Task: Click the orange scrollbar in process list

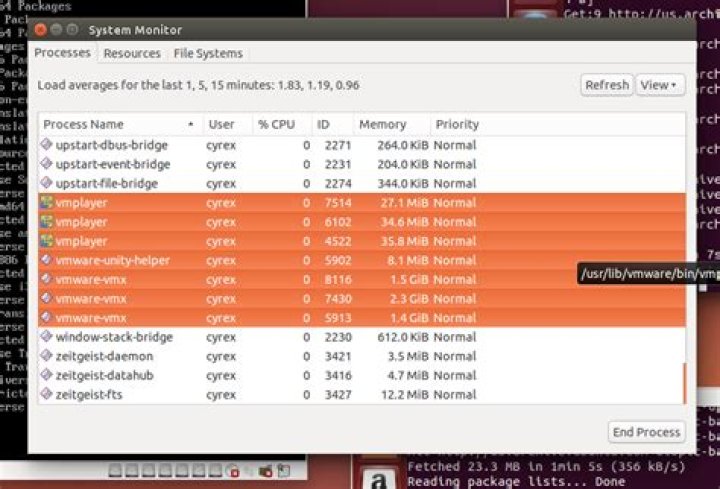Action: (684, 383)
